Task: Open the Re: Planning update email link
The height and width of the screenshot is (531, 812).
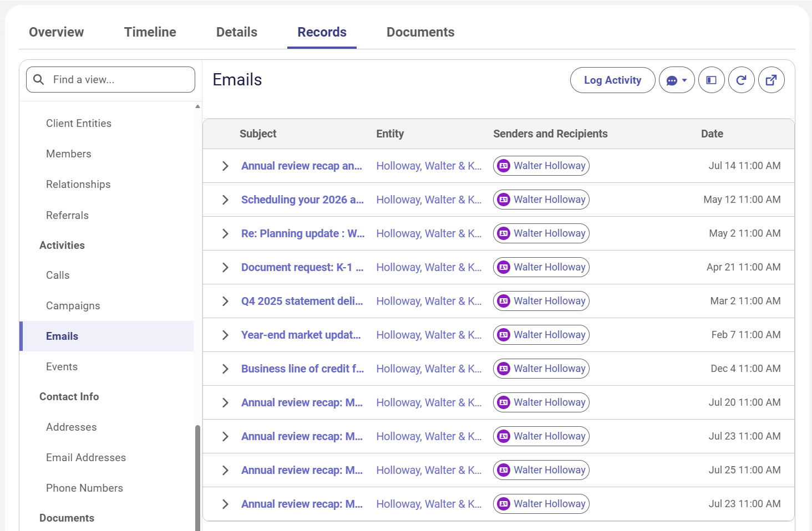Action: pos(303,233)
